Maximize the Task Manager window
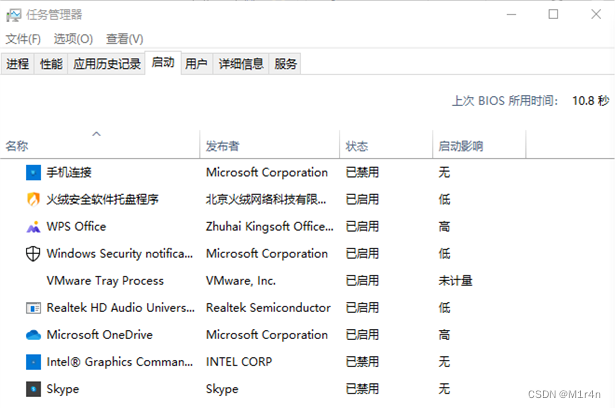The image size is (616, 408). 553,15
